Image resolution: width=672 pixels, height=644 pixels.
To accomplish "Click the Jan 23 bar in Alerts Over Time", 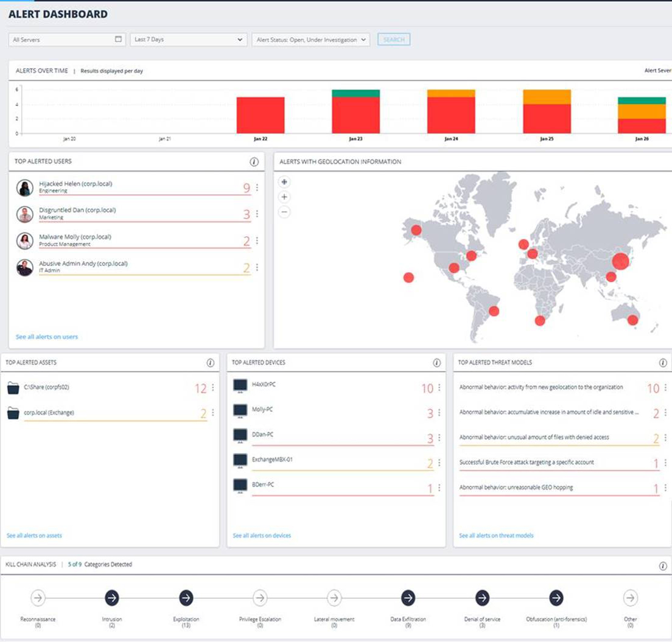I will coord(355,113).
